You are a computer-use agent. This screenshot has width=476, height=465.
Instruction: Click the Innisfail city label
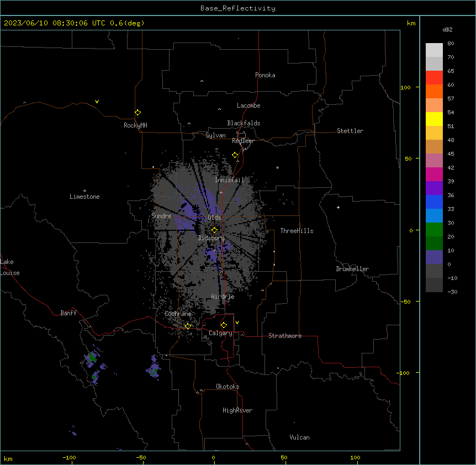(230, 180)
